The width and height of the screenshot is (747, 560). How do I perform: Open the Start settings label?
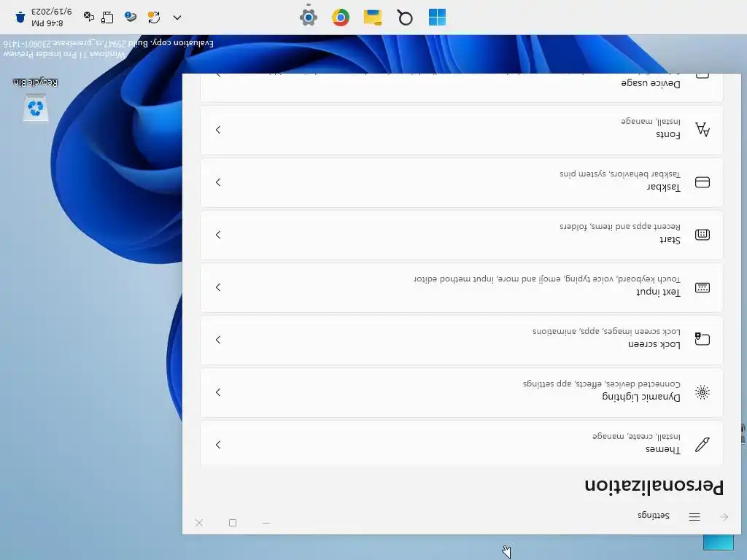pyautogui.click(x=670, y=239)
